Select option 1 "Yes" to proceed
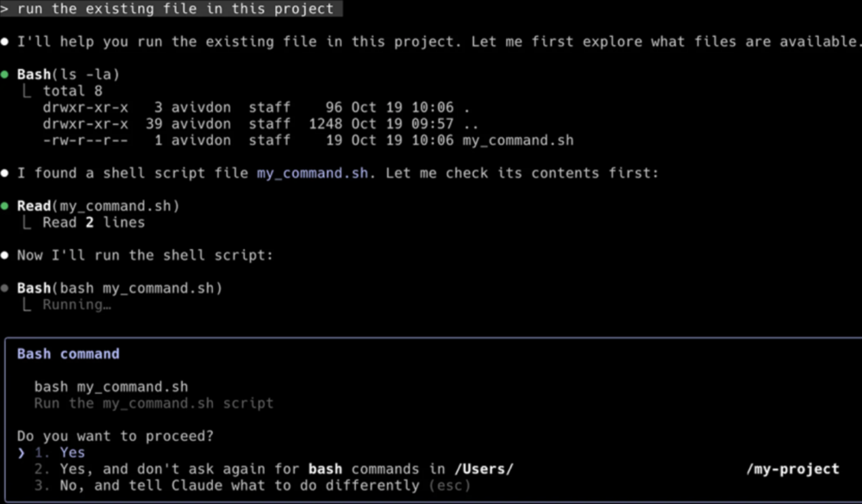 (x=72, y=452)
